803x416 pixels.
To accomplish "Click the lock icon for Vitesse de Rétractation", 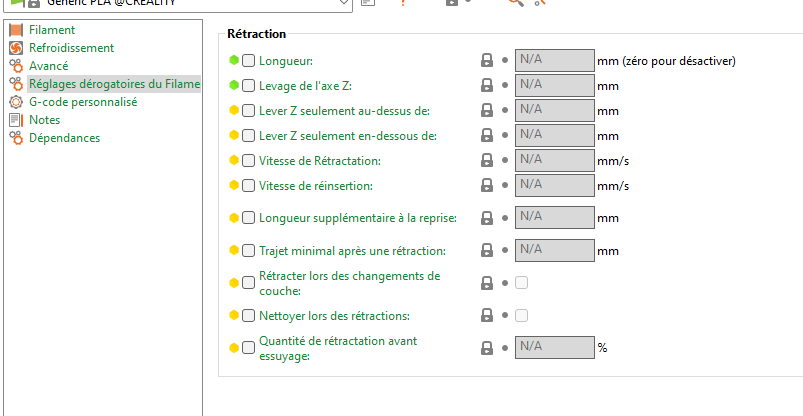I will [487, 160].
